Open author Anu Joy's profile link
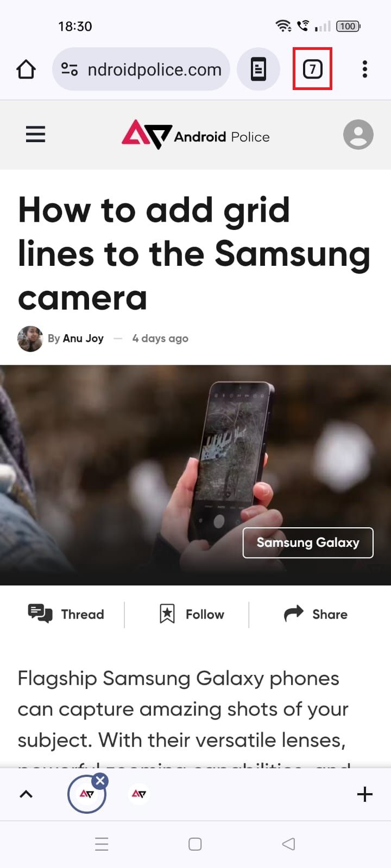Image resolution: width=391 pixels, height=868 pixels. click(x=83, y=339)
